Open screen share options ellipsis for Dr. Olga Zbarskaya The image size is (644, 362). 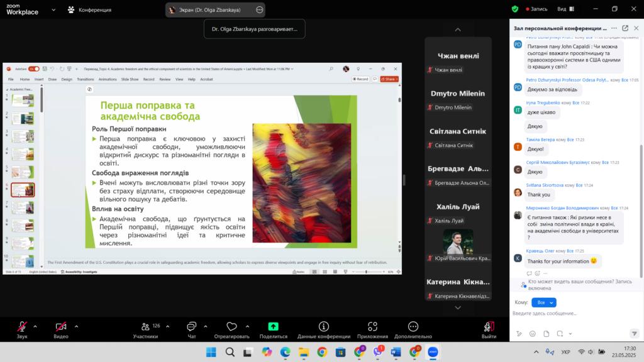tap(260, 10)
